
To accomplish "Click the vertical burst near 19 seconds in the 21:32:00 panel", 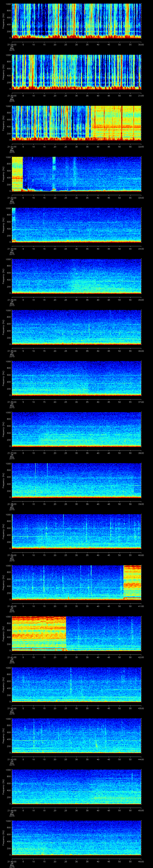I will (x=54, y=173).
